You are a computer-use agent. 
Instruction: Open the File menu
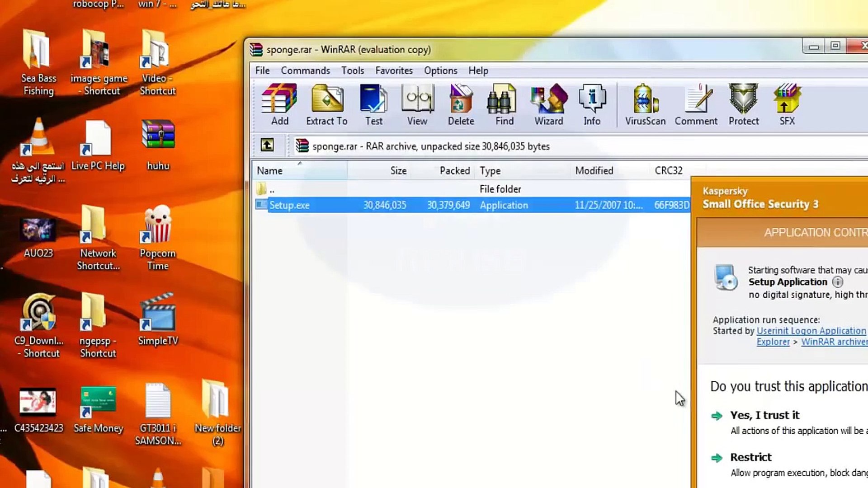click(x=262, y=70)
